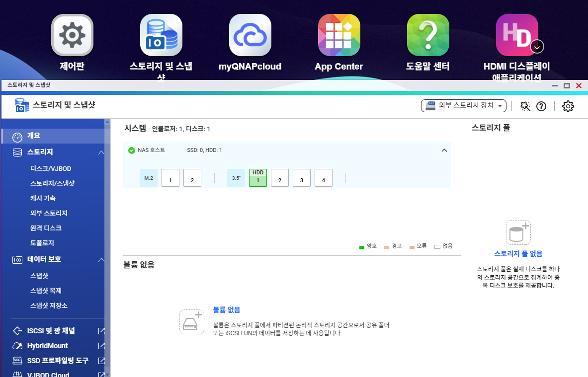
Task: Collapse the 데이터 보호 sidebar section
Action: coord(101,259)
